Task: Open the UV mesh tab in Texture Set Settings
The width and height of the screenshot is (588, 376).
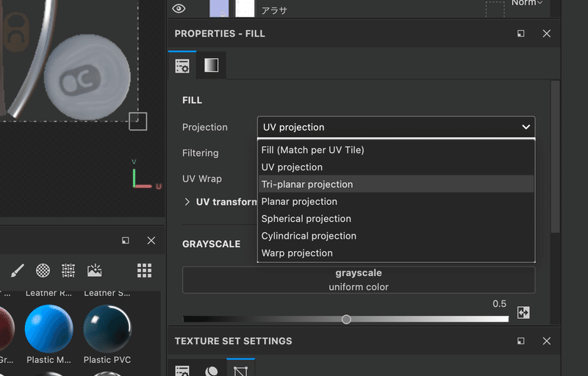Action: point(240,369)
